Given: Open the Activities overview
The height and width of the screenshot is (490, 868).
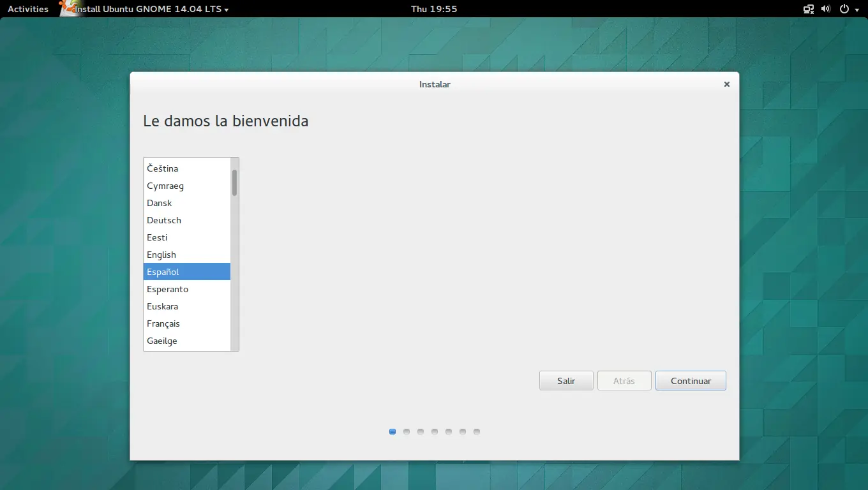Looking at the screenshot, I should (x=28, y=9).
